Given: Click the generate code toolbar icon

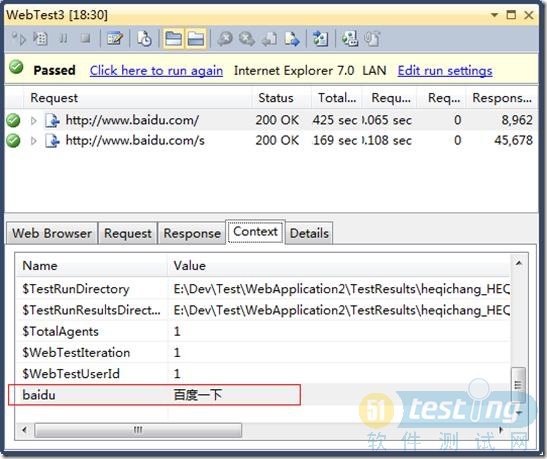Looking at the screenshot, I should (x=350, y=38).
